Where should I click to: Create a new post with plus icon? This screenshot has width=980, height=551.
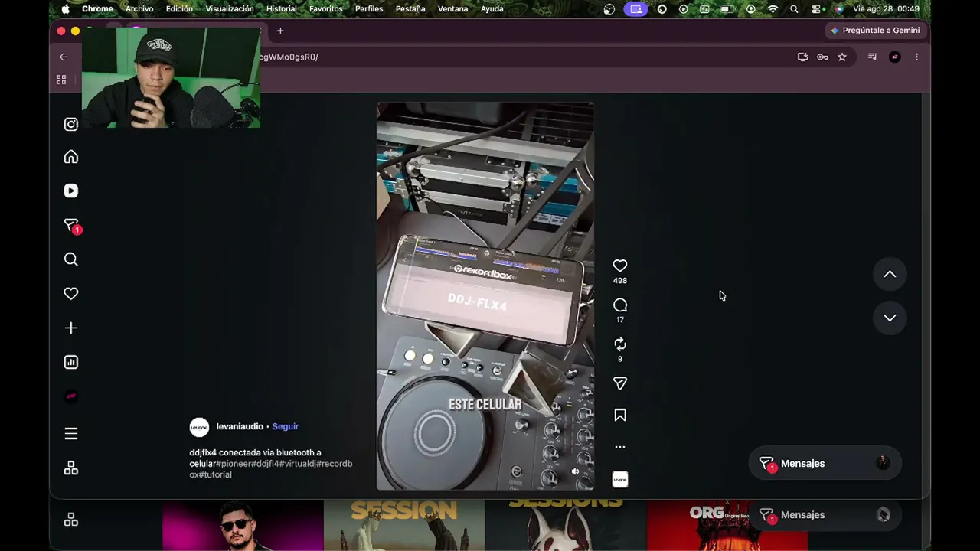click(71, 328)
